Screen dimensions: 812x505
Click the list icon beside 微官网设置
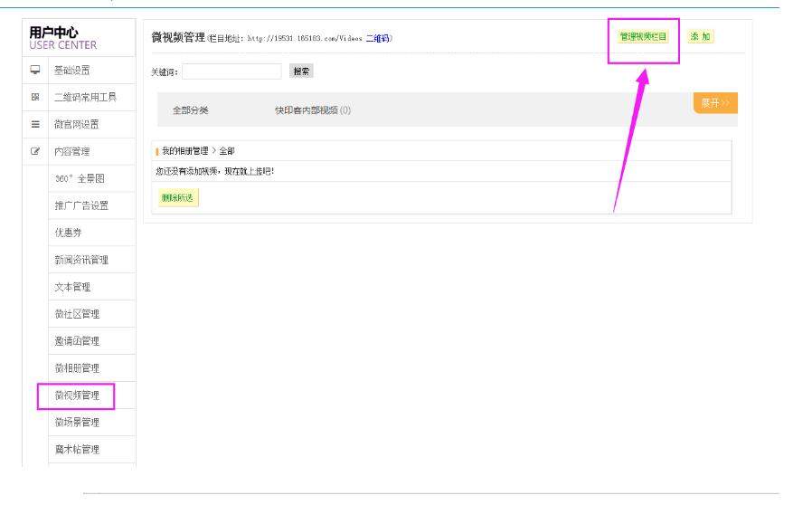35,124
